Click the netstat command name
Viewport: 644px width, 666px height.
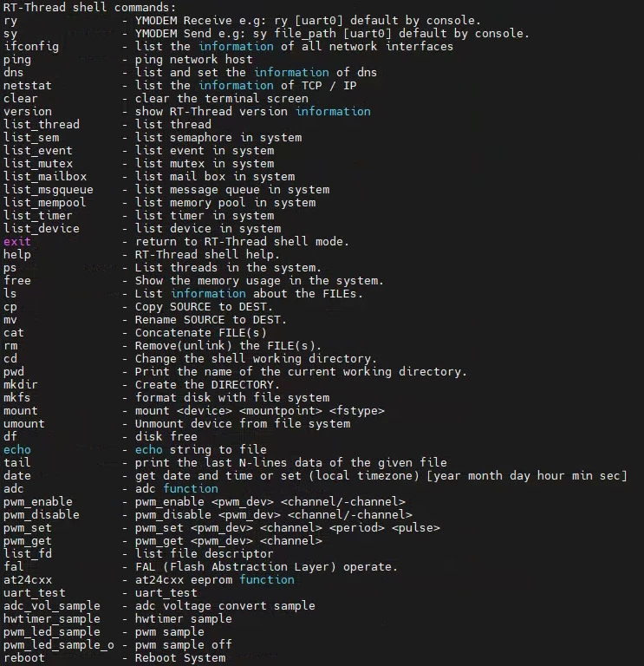pos(27,85)
